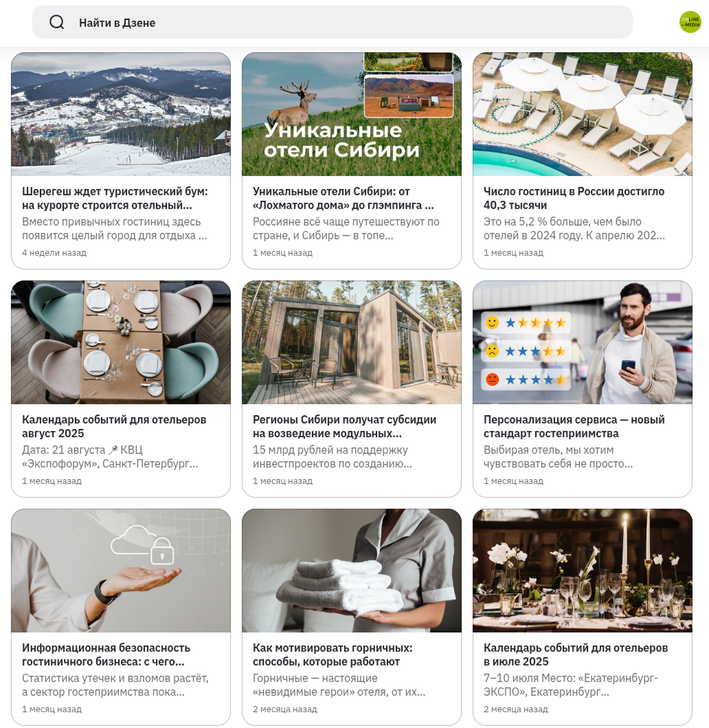Open the candlelit banquet table image

(583, 571)
